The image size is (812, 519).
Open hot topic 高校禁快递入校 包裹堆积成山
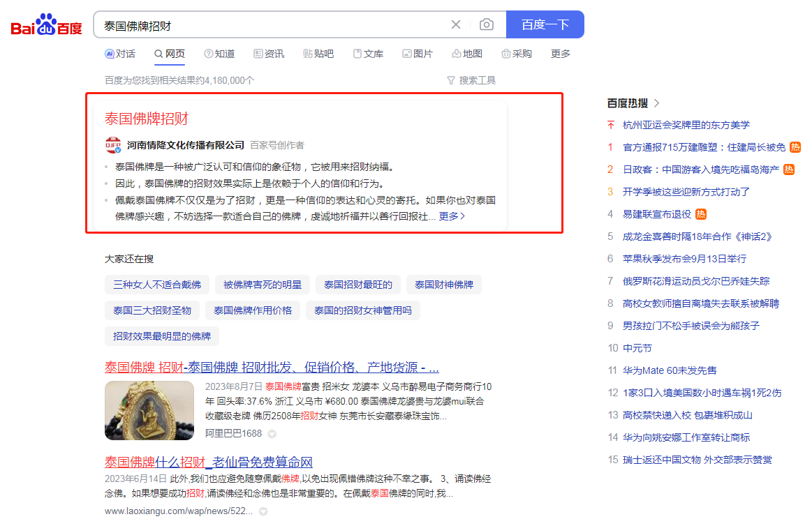tap(687, 415)
